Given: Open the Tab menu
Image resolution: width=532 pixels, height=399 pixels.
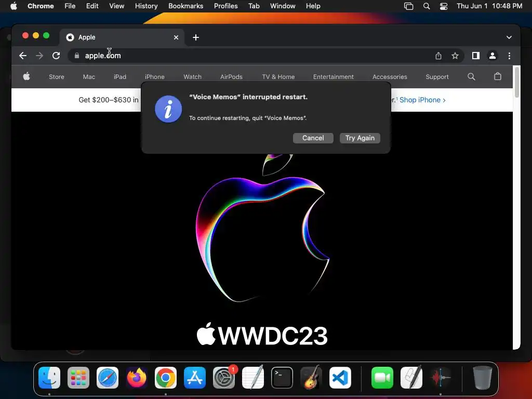Looking at the screenshot, I should tap(254, 6).
